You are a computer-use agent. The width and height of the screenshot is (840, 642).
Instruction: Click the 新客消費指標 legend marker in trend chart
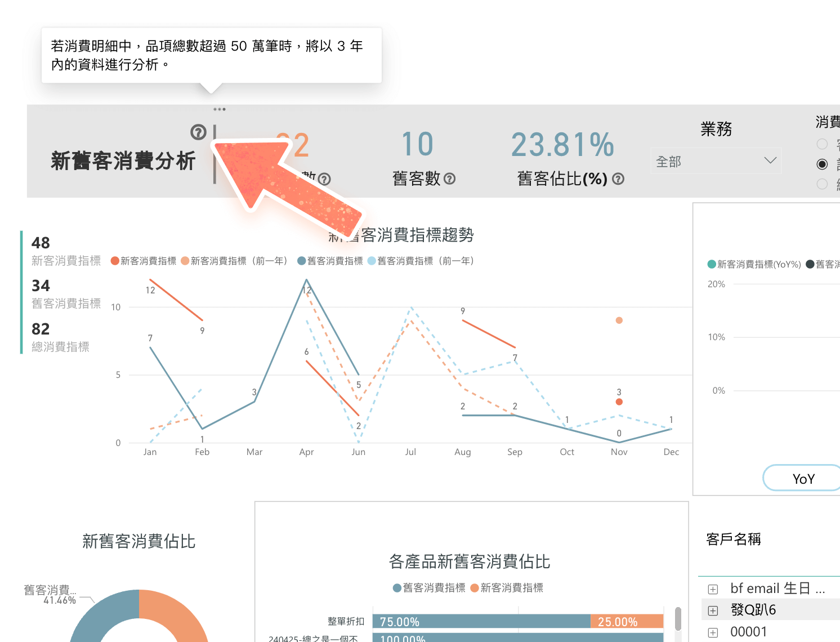[x=115, y=261]
